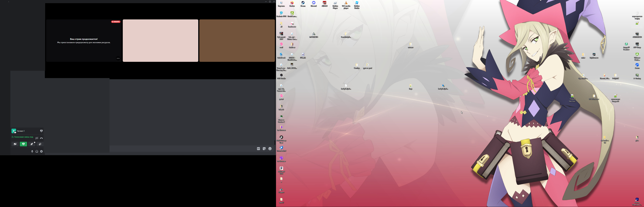Toggle camera off button in voice panel

click(15, 144)
